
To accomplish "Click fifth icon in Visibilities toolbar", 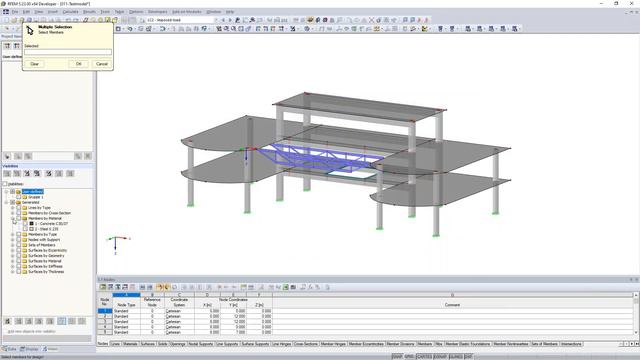I will coord(49,173).
